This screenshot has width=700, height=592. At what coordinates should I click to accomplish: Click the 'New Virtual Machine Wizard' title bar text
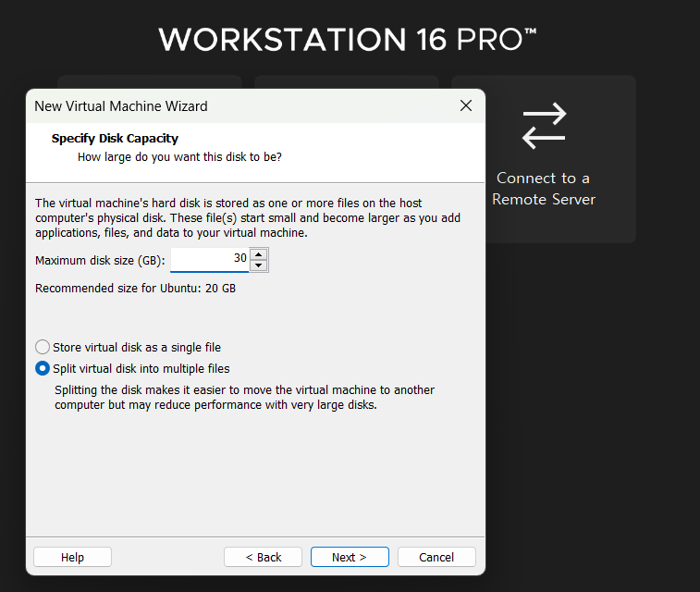click(x=121, y=106)
